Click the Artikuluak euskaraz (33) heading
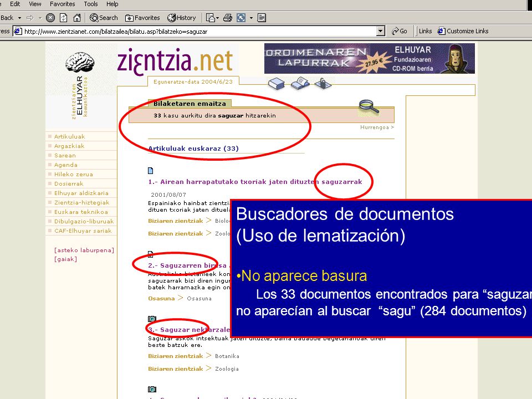Screen dimensions: 532x399 coord(193,149)
